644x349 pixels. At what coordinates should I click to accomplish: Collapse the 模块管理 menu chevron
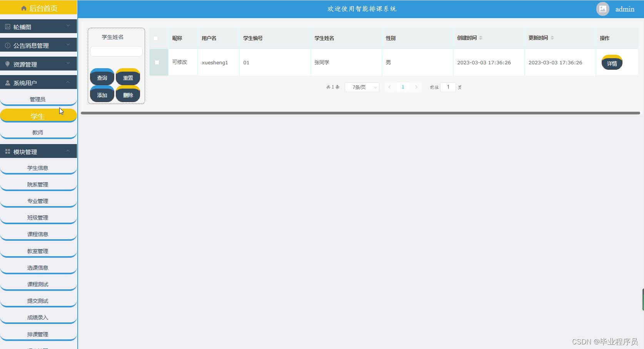(68, 151)
